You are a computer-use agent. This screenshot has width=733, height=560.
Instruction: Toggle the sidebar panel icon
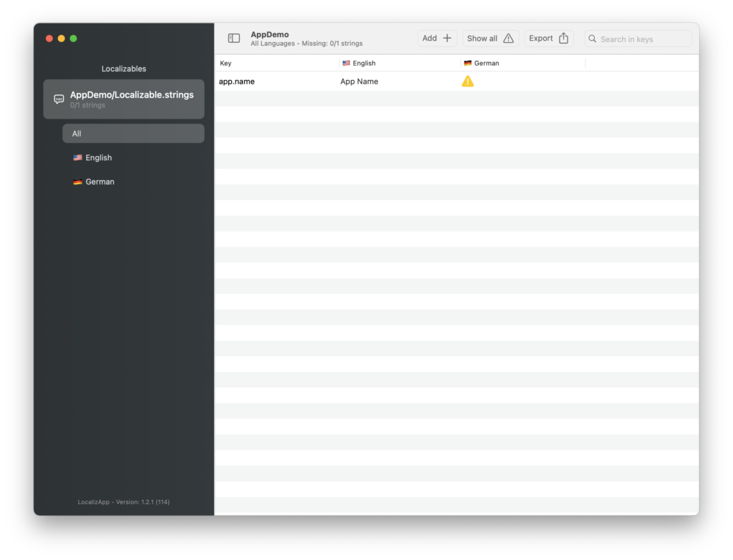point(234,39)
